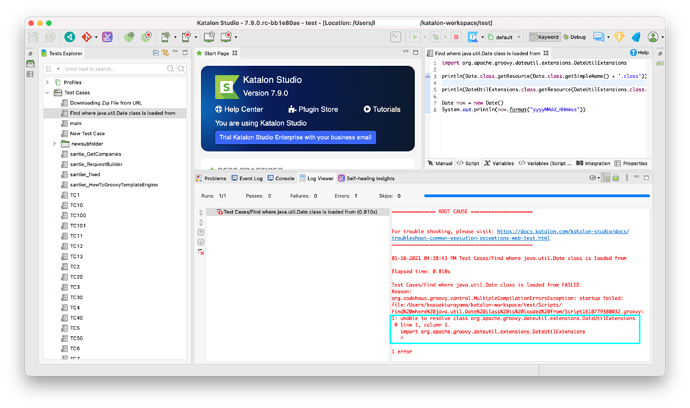Open the default profile dropdown

pos(505,37)
